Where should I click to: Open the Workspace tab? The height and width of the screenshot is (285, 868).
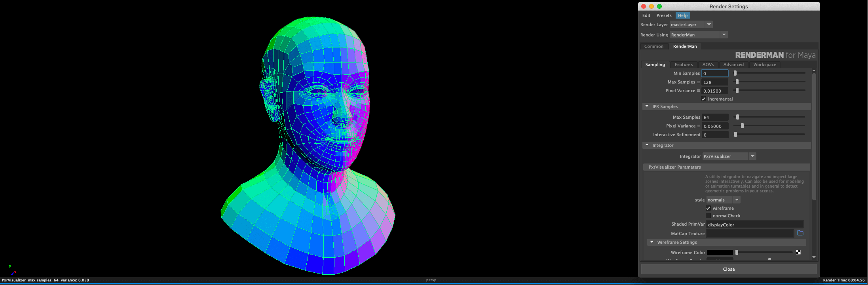[765, 65]
